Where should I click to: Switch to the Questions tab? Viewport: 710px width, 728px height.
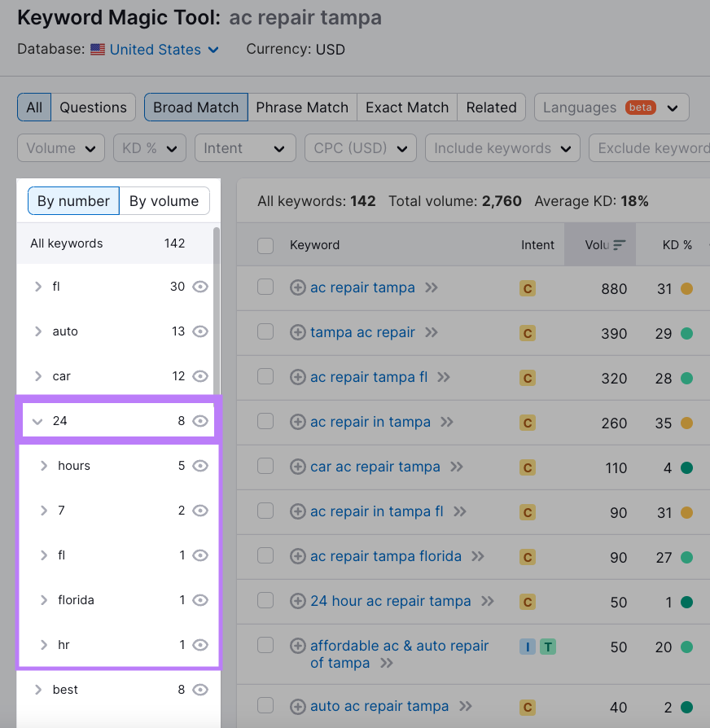pos(93,107)
